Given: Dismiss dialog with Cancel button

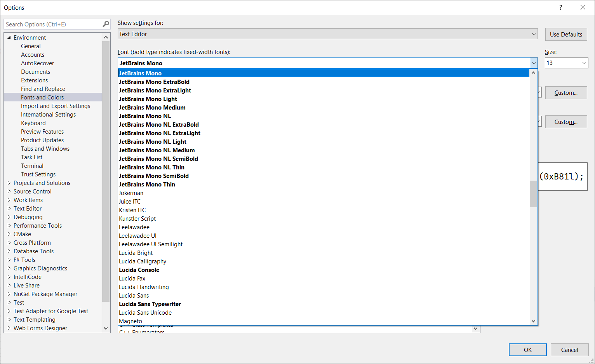Looking at the screenshot, I should (569, 350).
